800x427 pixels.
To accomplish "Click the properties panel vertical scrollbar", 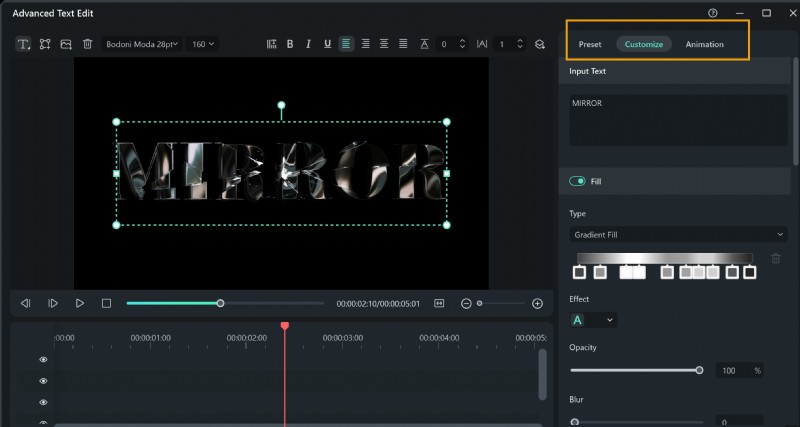I will [x=795, y=111].
